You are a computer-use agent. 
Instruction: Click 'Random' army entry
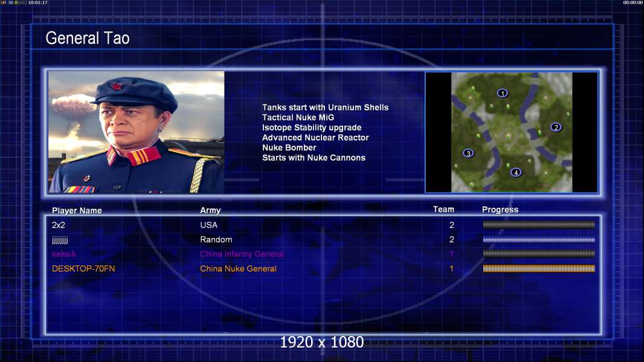pos(216,240)
